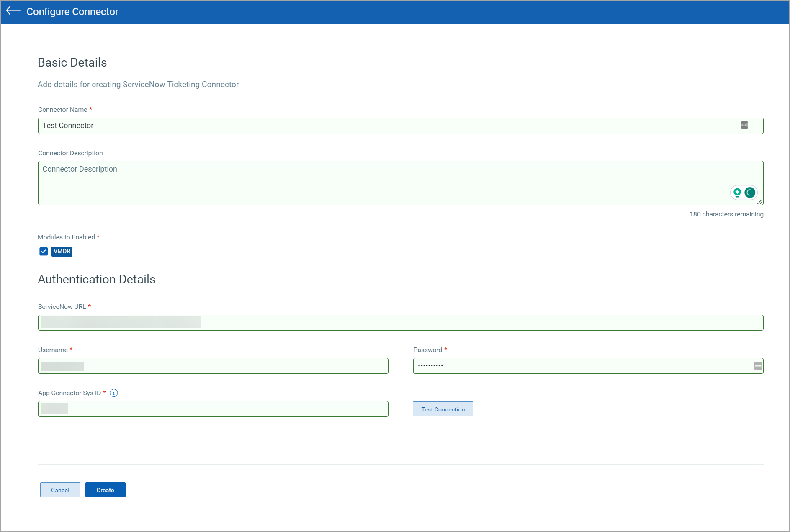
Task: Click the autofill icon in Password field
Action: pos(758,366)
